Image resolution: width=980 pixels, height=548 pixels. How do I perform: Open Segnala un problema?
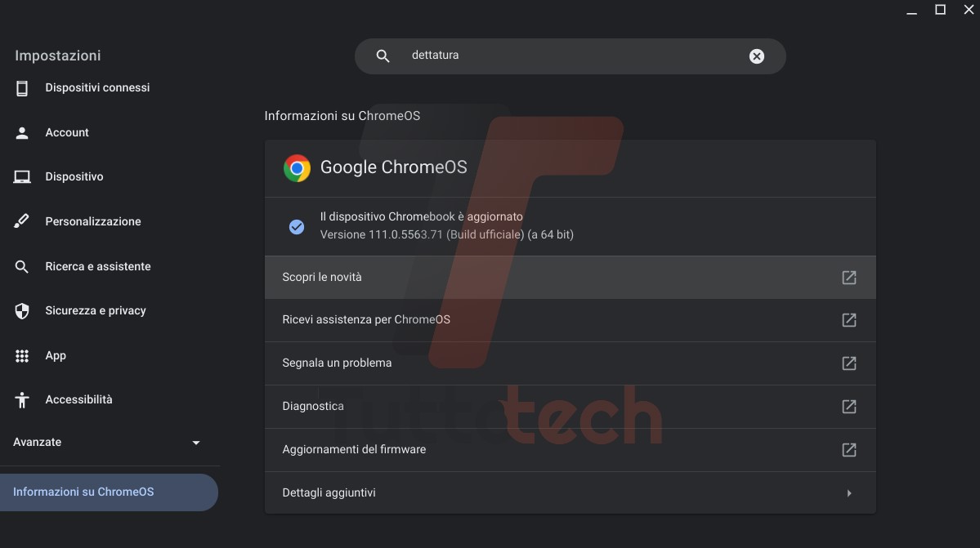click(337, 363)
